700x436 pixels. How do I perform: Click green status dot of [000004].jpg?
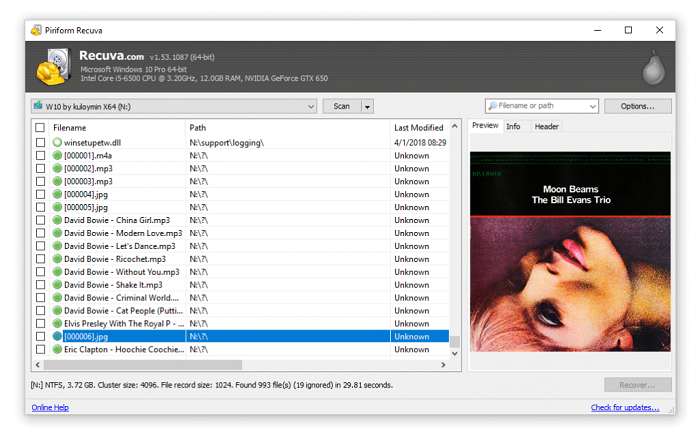click(57, 194)
